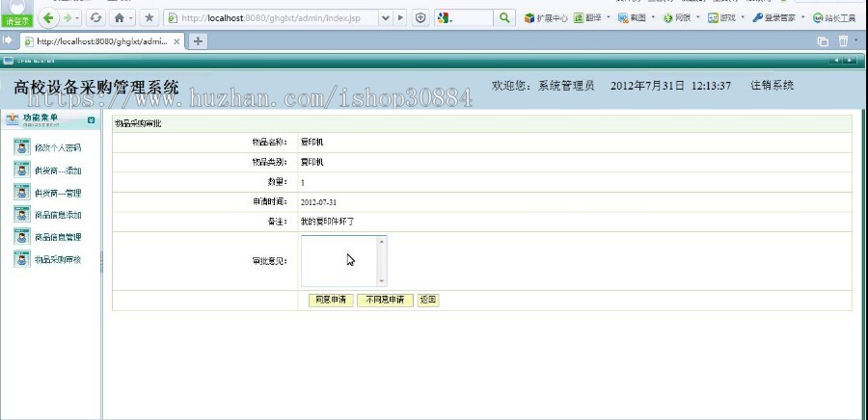Image resolution: width=868 pixels, height=420 pixels.
Task: Open 供货商---管理 menu item
Action: [58, 193]
